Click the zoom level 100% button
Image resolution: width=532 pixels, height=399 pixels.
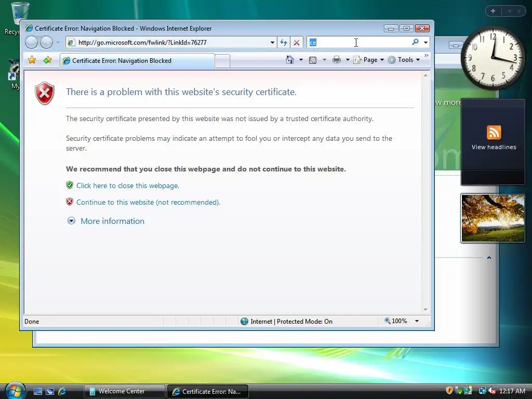pyautogui.click(x=395, y=321)
